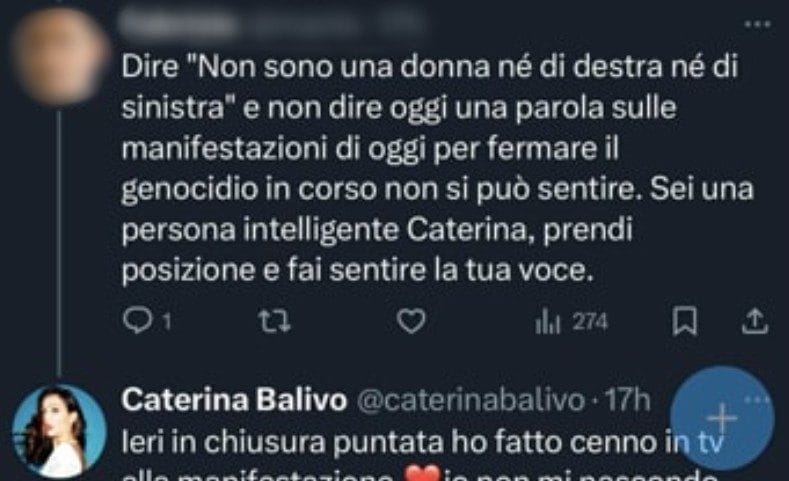The image size is (789, 481).
Task: View analytics via the bar chart icon
Action: point(548,322)
